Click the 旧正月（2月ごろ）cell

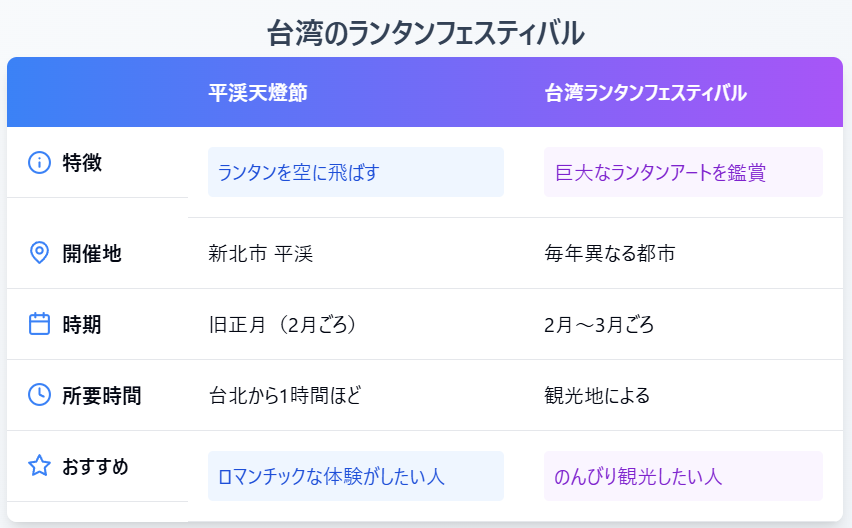(283, 324)
